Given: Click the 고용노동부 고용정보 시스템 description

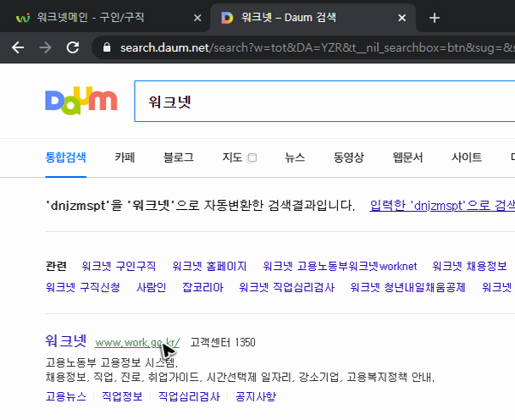Looking at the screenshot, I should [x=112, y=362].
